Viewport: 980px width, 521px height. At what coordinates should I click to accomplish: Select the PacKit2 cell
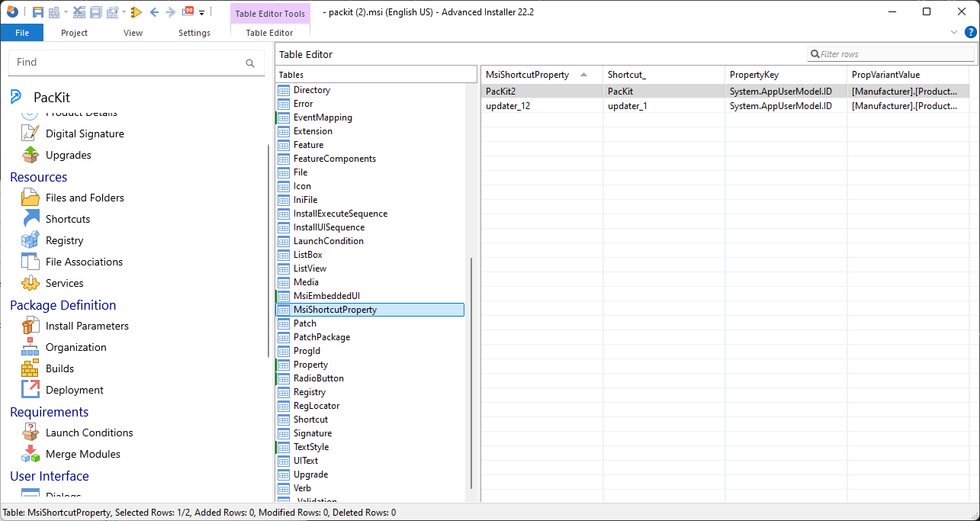(541, 92)
